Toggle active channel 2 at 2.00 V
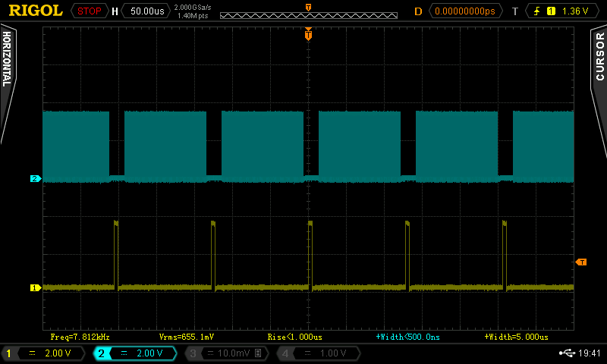This screenshot has height=364, width=607. click(135, 353)
